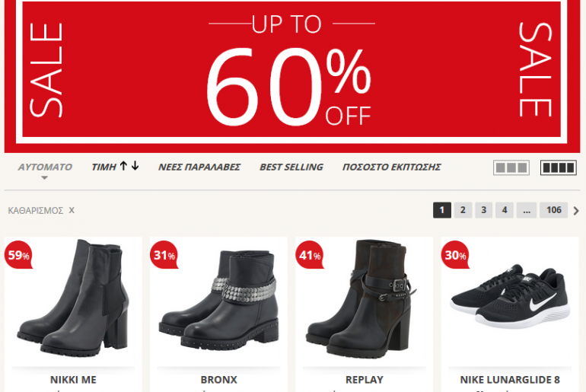586x392 pixels.
Task: Sort price descending with down arrow
Action: point(135,166)
